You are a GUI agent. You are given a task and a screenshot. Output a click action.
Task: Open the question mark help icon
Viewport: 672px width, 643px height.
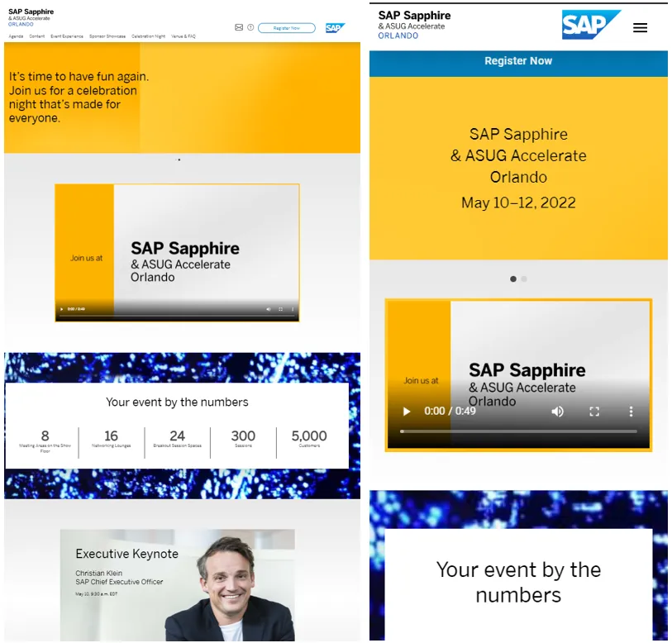(250, 27)
